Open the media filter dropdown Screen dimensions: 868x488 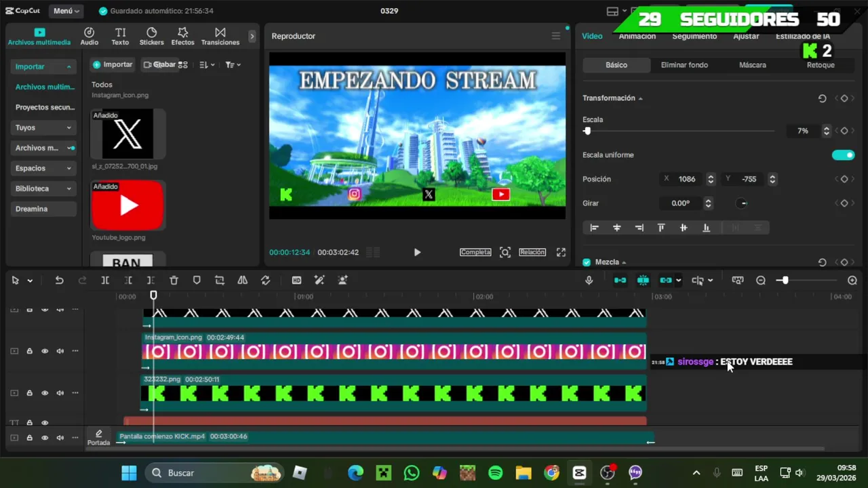(x=233, y=64)
